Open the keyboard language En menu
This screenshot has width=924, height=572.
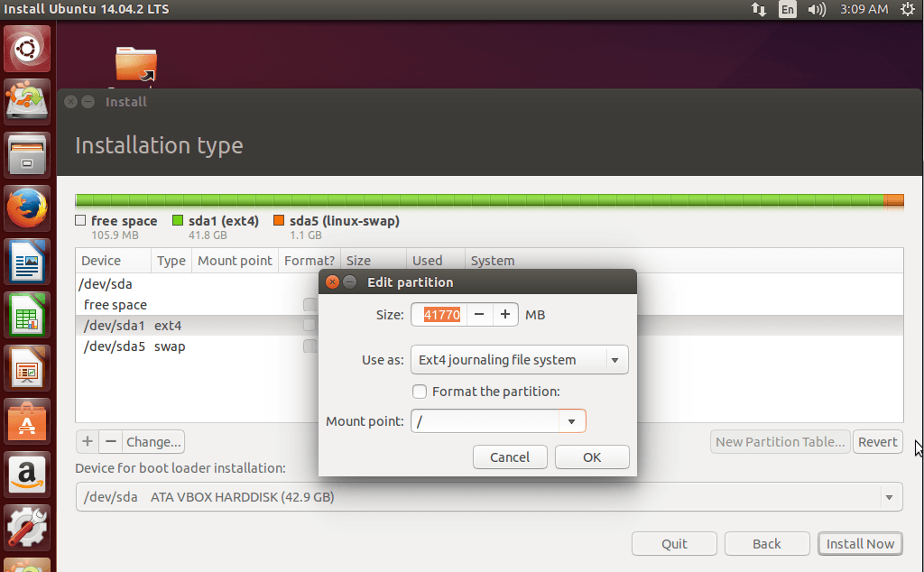pos(788,10)
